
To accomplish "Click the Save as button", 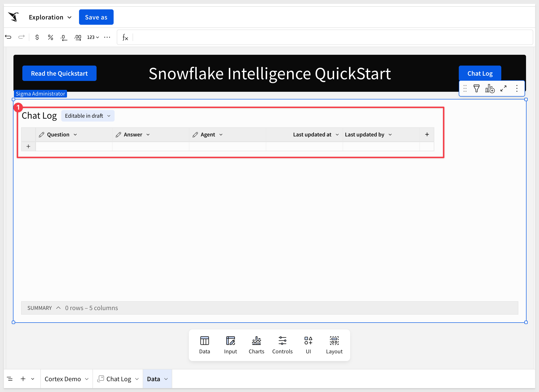I will pos(96,17).
